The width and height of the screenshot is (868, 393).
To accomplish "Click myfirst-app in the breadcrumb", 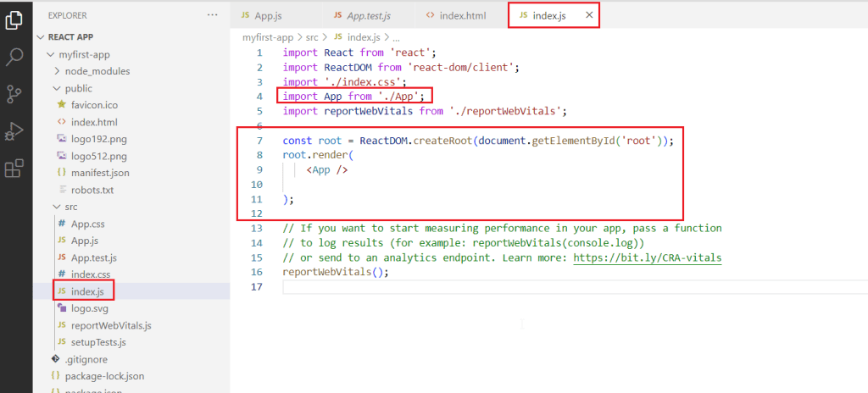I will click(268, 37).
